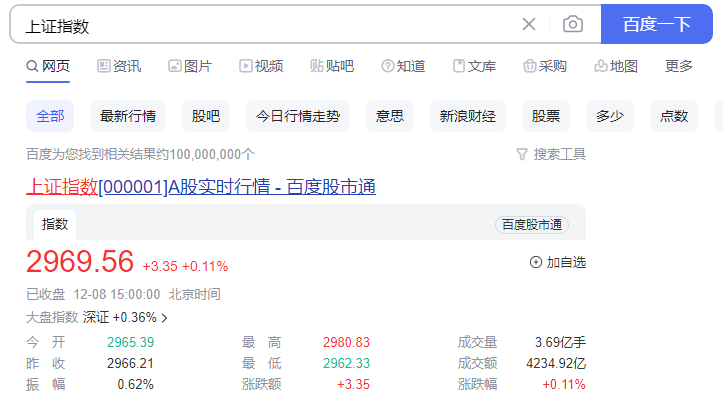Choose the 意思 filter chip
This screenshot has height=403, width=723.
390,116
